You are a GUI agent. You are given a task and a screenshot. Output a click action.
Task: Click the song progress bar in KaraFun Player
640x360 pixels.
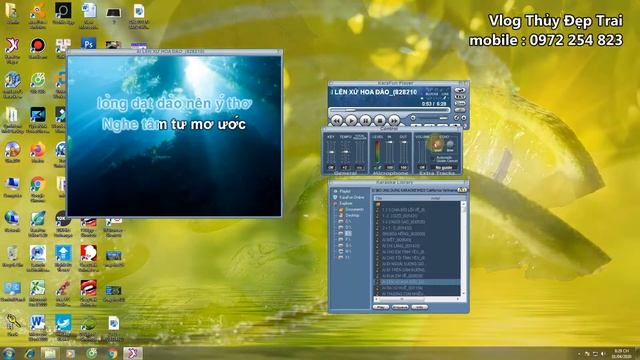(390, 110)
